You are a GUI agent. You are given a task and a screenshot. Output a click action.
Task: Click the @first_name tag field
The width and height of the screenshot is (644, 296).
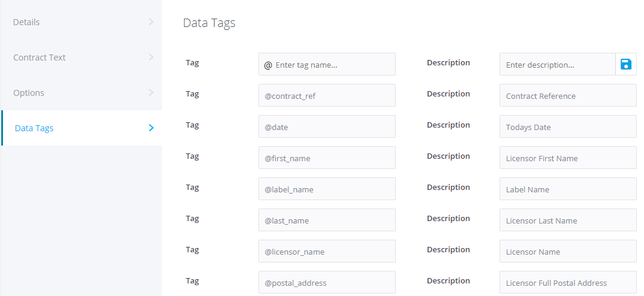coord(327,158)
